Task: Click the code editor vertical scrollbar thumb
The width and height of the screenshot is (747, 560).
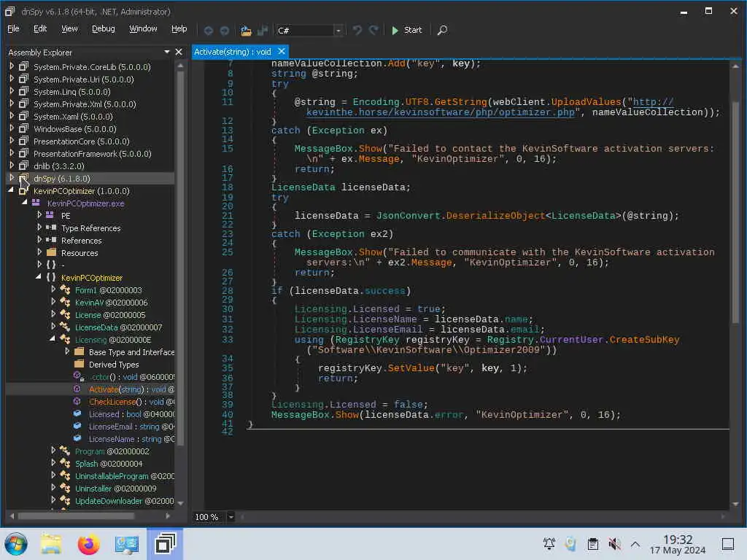Action: 735,212
